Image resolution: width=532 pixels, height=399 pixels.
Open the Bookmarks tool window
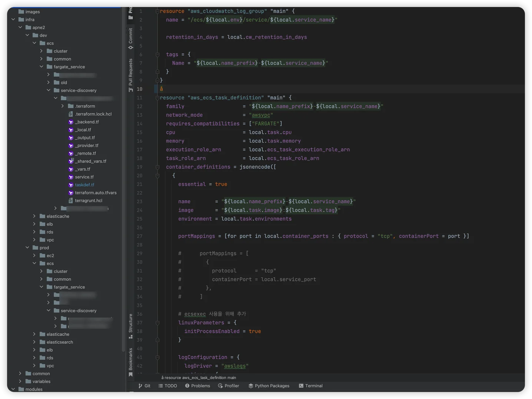pyautogui.click(x=130, y=362)
